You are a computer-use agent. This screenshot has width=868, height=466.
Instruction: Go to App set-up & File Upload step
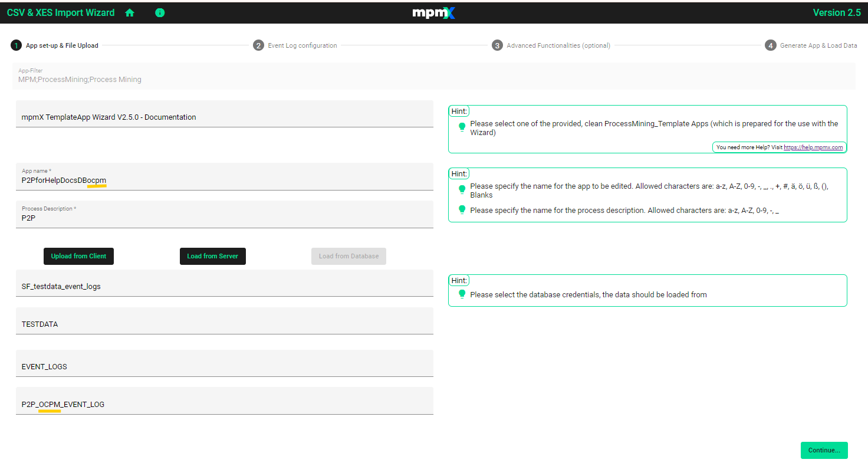tap(62, 45)
